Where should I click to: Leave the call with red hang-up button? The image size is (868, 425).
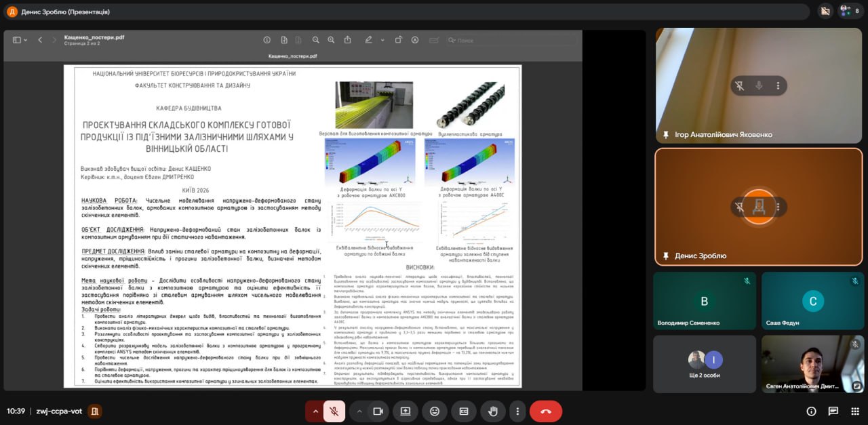point(546,411)
